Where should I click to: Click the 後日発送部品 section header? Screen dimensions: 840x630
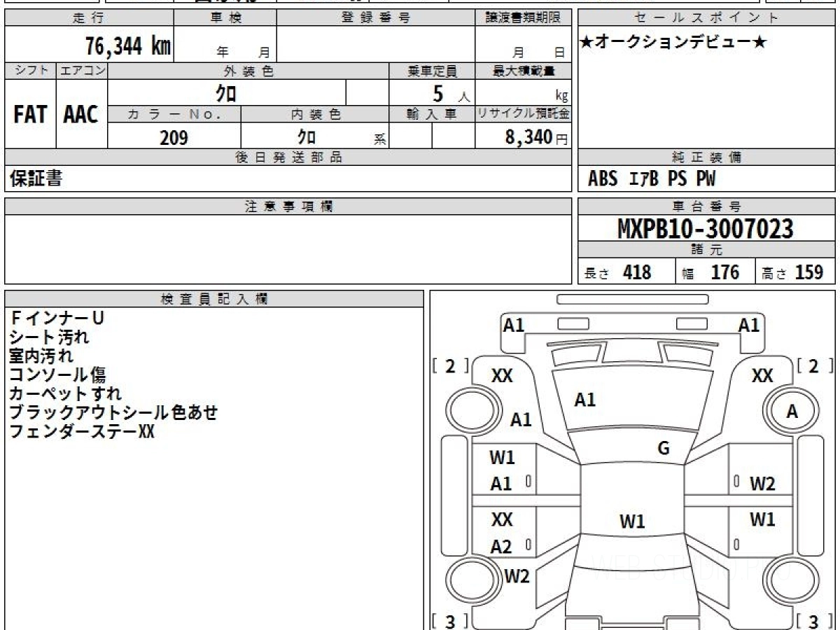(x=288, y=157)
